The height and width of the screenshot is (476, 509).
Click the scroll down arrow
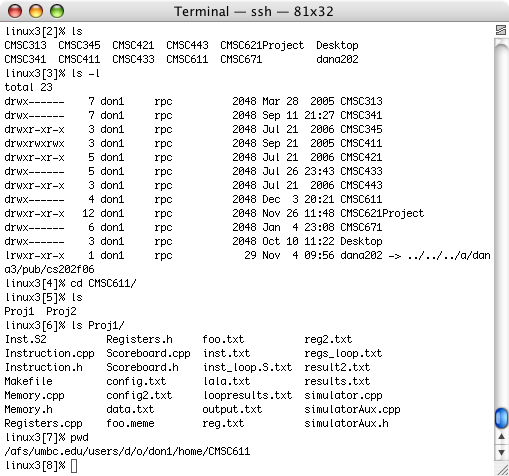pyautogui.click(x=501, y=452)
